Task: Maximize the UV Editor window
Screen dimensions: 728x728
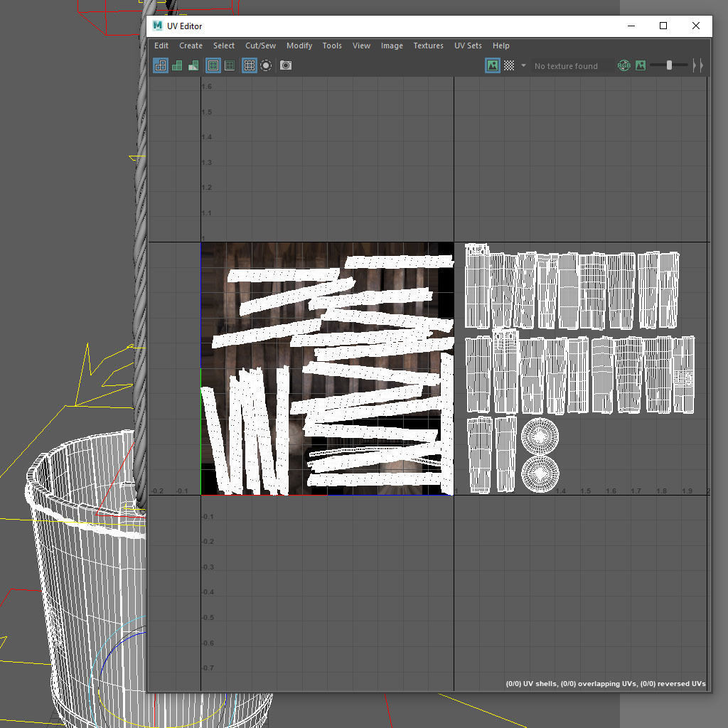Action: [x=663, y=26]
